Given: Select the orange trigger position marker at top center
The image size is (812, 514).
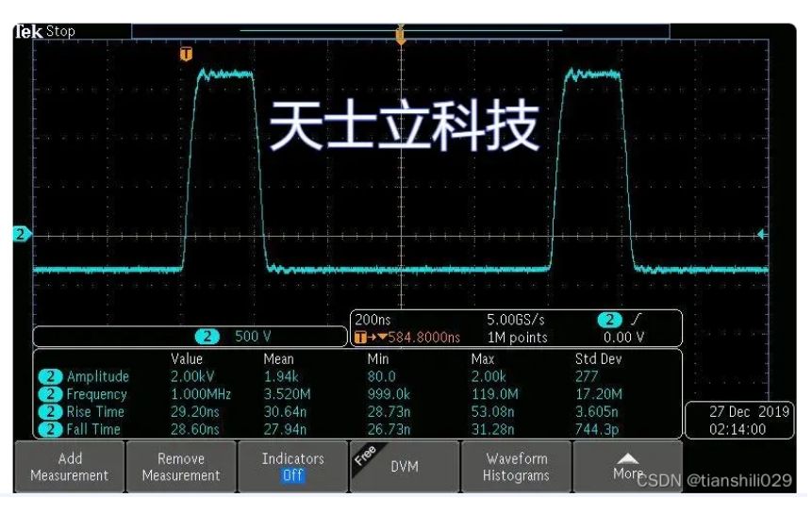Looking at the screenshot, I should point(400,36).
